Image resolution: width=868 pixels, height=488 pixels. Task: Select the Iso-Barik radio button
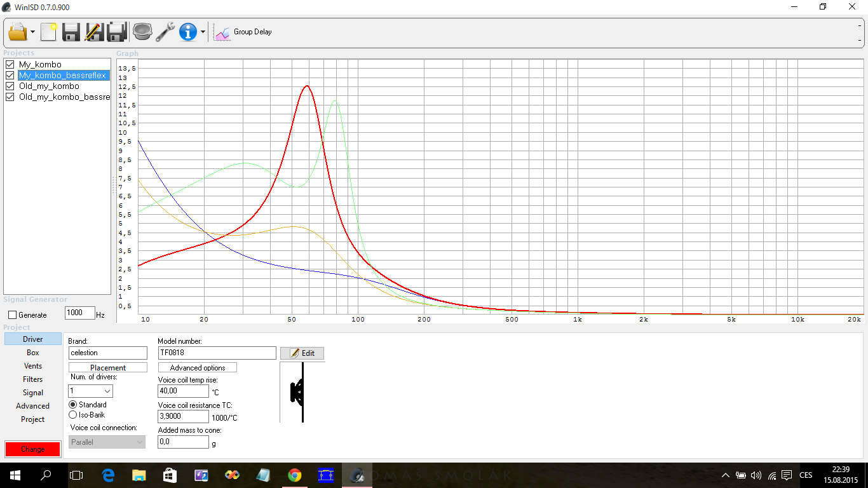[72, 415]
